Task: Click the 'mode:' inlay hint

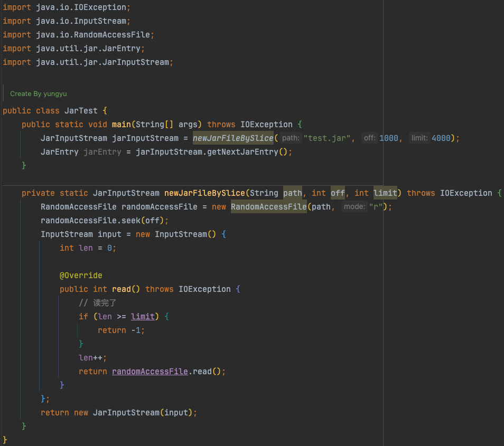Action: pyautogui.click(x=354, y=207)
